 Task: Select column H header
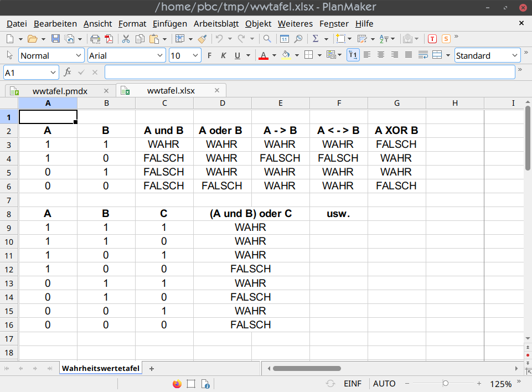(455, 103)
